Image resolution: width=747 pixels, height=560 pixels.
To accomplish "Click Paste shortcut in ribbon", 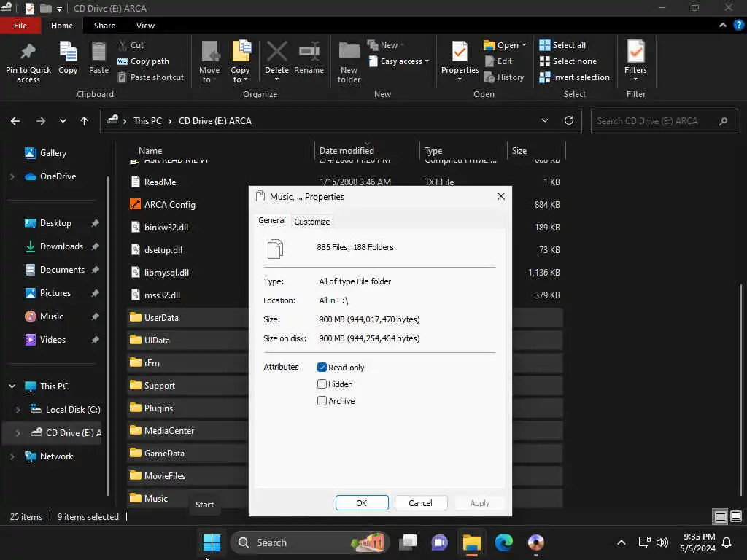I will [x=150, y=77].
